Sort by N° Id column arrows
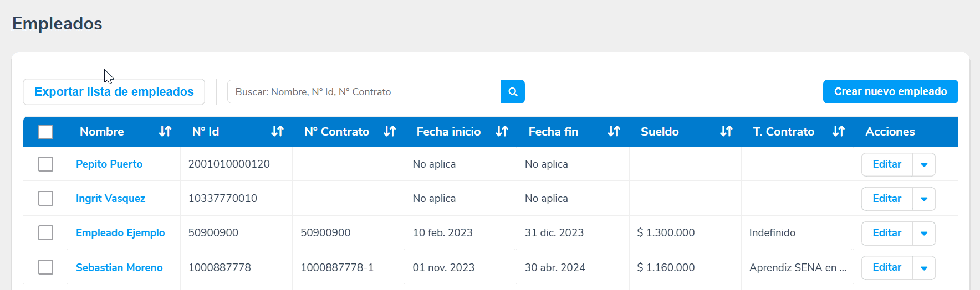This screenshot has width=980, height=290. pyautogui.click(x=277, y=132)
